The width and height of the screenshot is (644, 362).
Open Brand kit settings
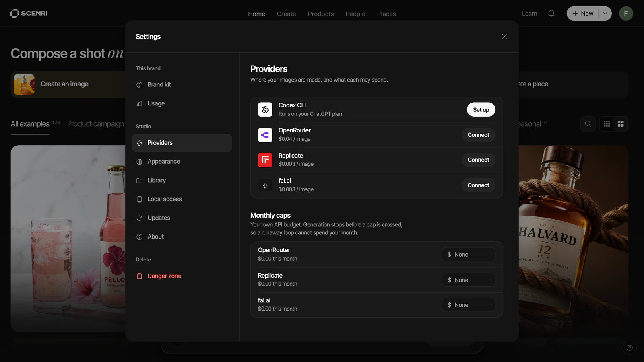click(182, 84)
